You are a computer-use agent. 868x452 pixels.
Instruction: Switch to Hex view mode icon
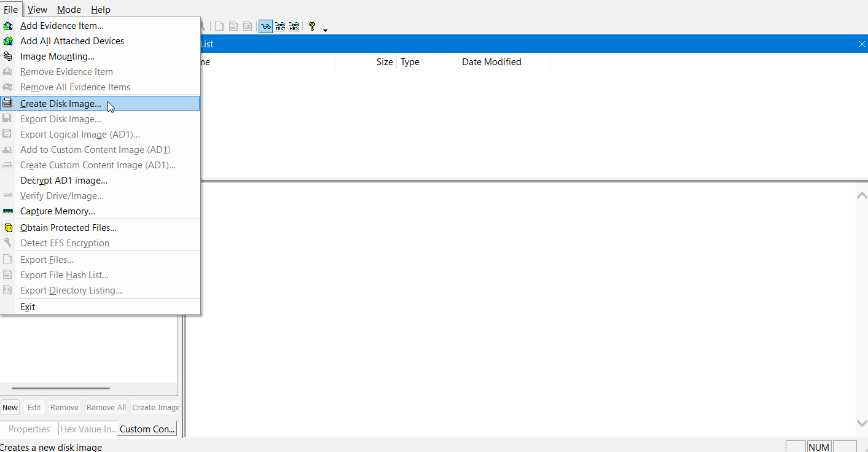[x=294, y=26]
